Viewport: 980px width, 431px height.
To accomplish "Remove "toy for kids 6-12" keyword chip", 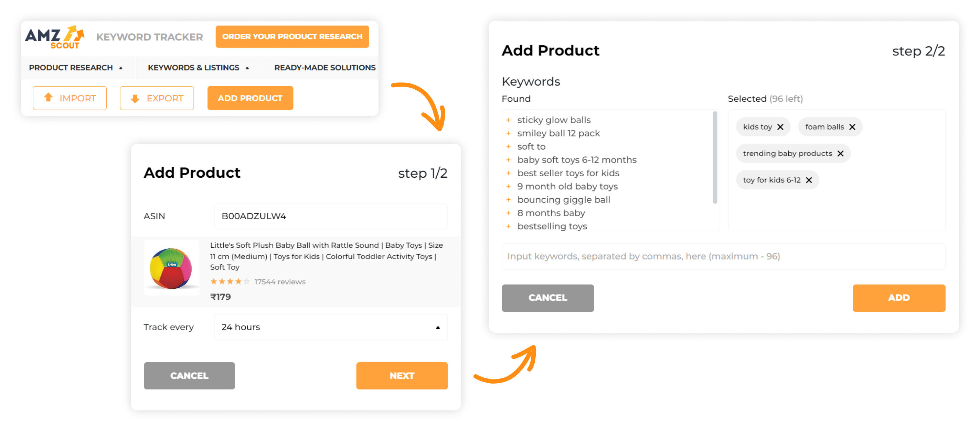I will tap(809, 180).
